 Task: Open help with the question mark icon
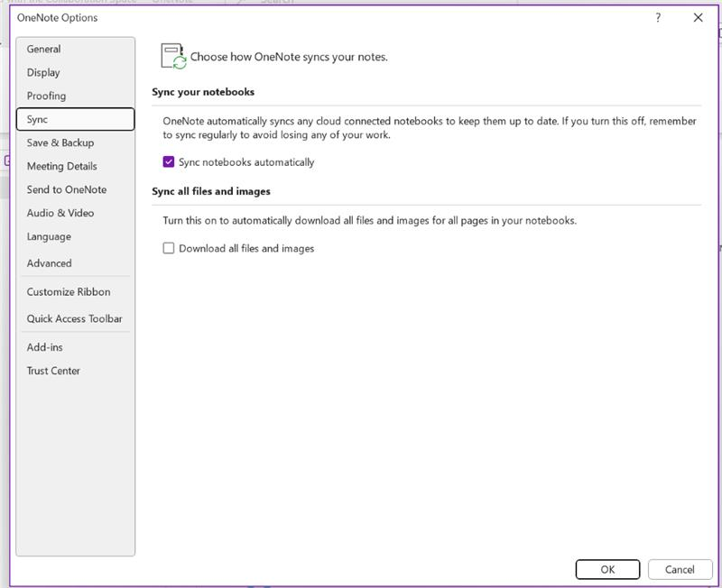point(658,18)
